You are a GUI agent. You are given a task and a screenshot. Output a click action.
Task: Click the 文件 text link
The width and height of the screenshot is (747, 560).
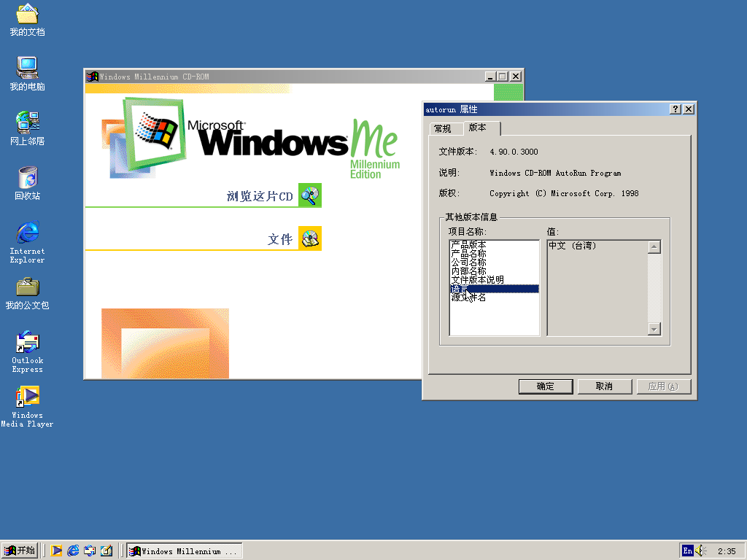pyautogui.click(x=280, y=239)
